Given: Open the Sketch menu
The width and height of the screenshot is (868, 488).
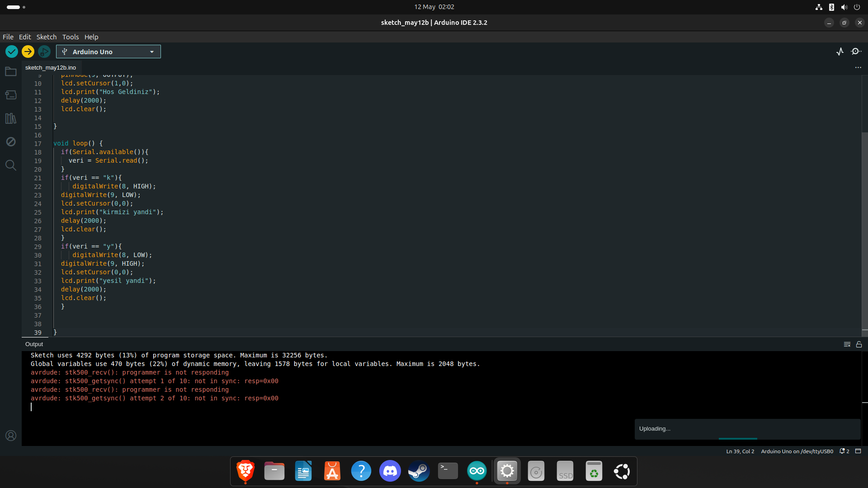Looking at the screenshot, I should (x=47, y=37).
